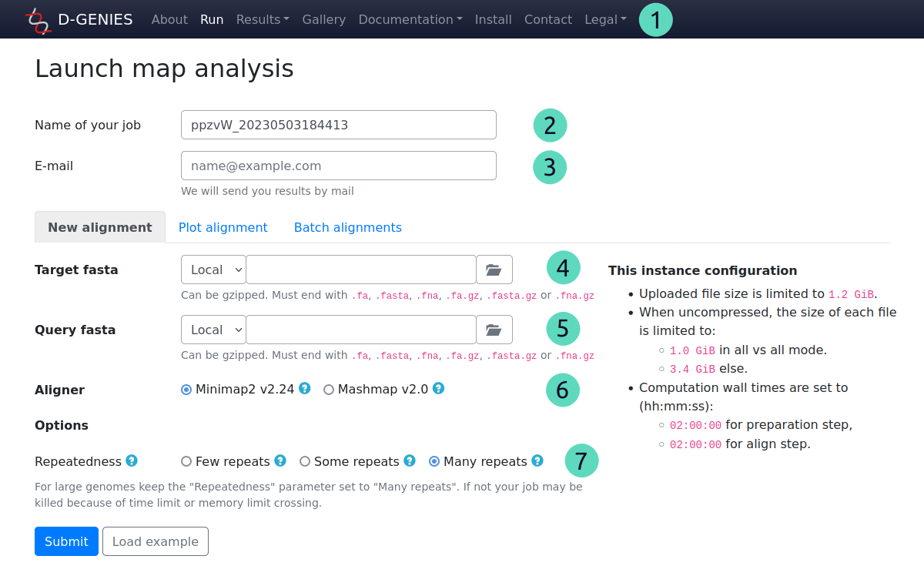
Task: Choose the Few repeats option
Action: [x=186, y=462]
